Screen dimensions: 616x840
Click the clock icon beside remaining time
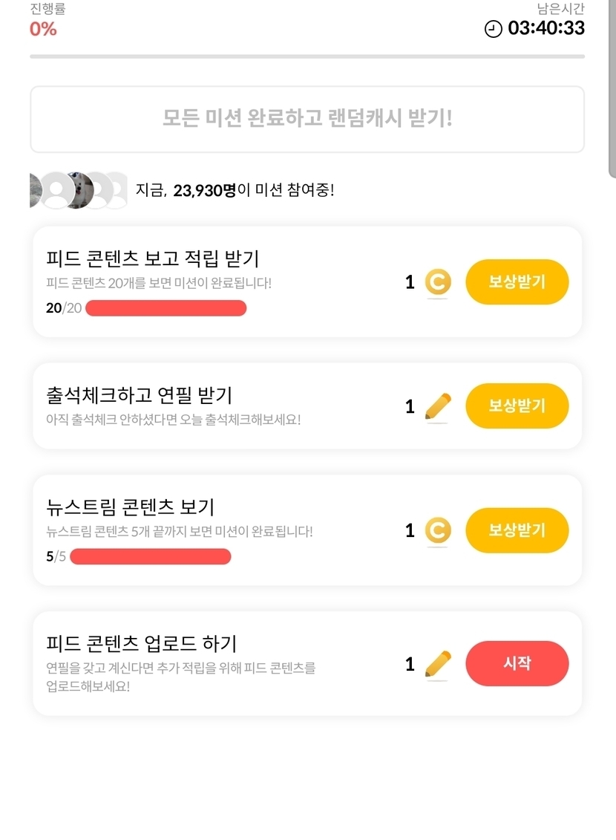[x=493, y=29]
